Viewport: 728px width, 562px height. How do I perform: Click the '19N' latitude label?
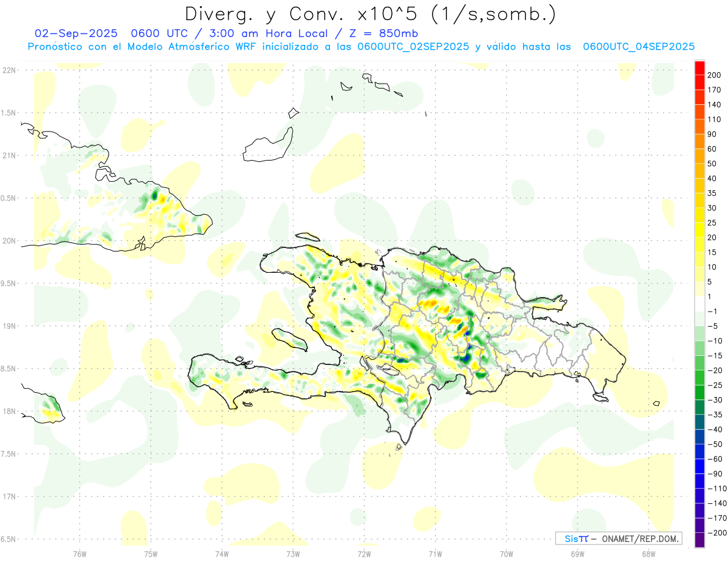tap(8, 326)
